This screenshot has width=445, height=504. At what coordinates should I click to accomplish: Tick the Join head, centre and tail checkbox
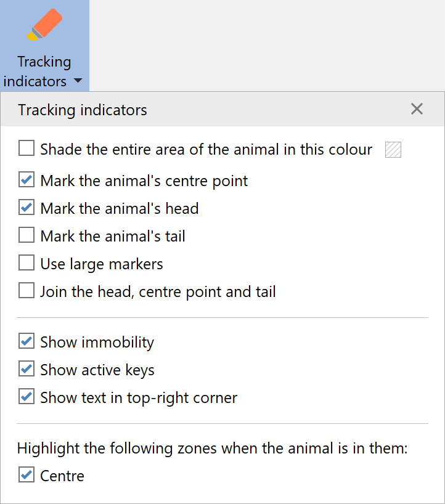[x=27, y=291]
